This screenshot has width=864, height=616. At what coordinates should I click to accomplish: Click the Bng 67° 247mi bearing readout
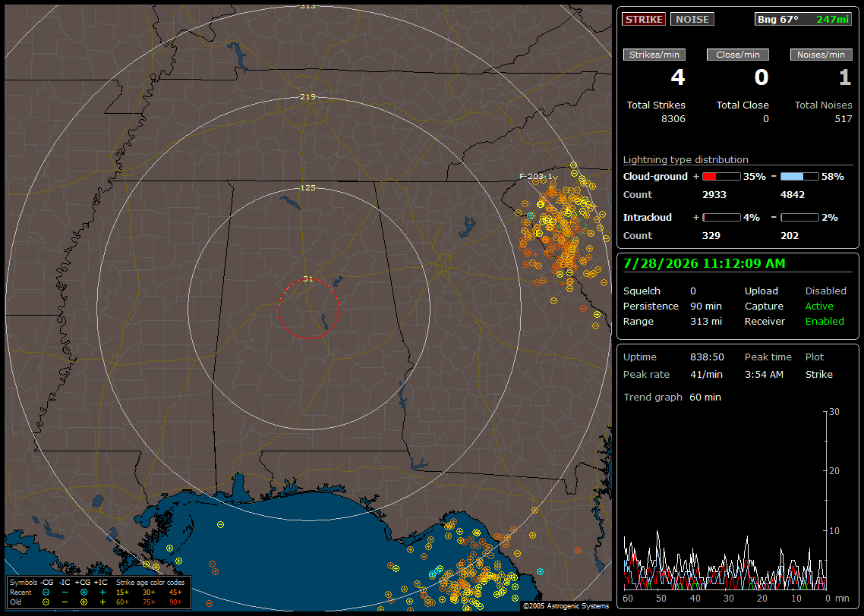tap(803, 19)
